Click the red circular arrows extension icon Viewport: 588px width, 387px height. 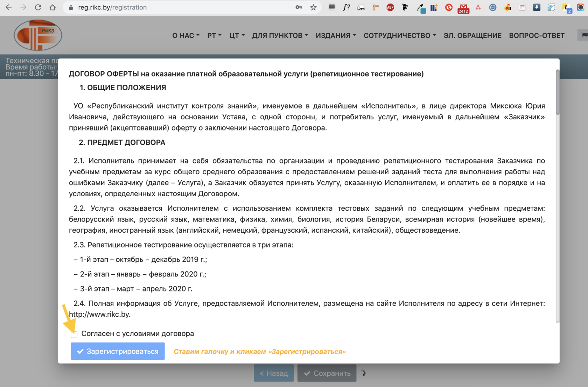(449, 7)
